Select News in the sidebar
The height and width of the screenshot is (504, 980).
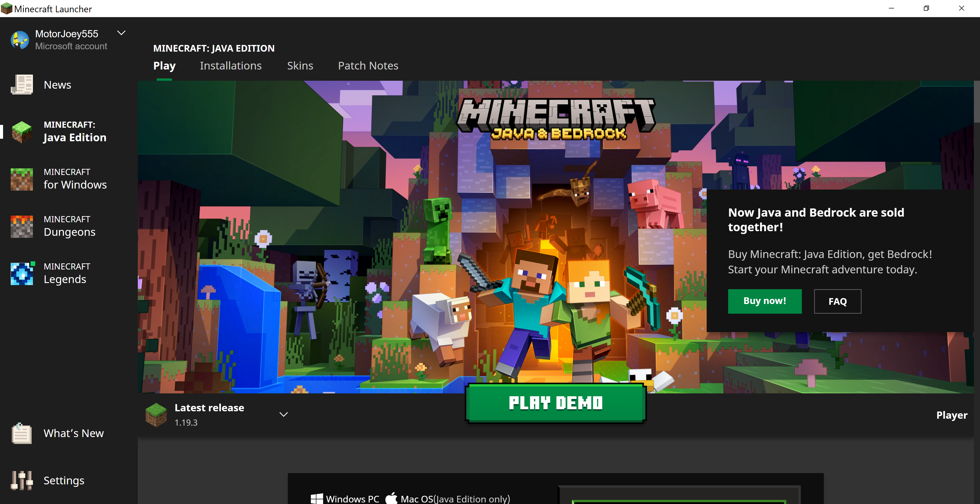(x=57, y=85)
